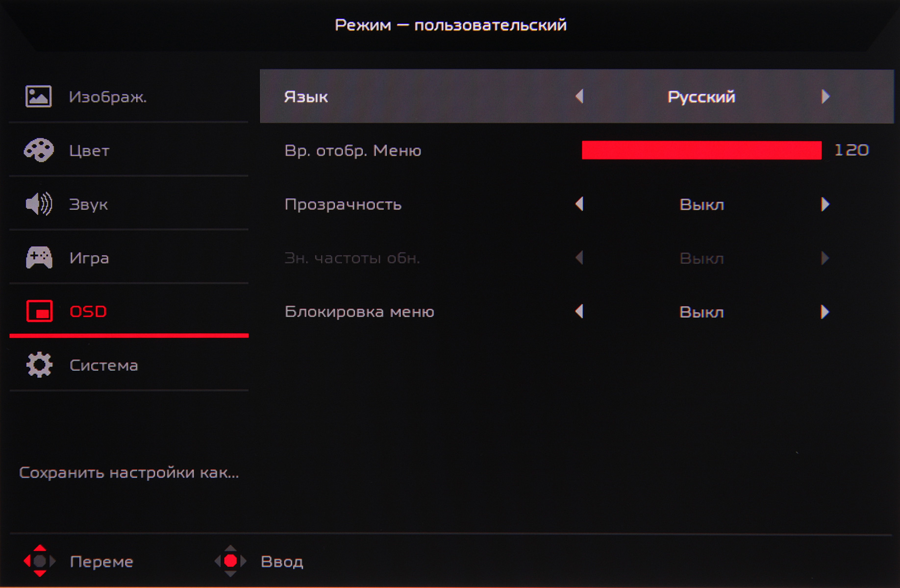This screenshot has height=588, width=900.
Task: Toggle Прозрачность with its right arrow
Action: pos(825,204)
